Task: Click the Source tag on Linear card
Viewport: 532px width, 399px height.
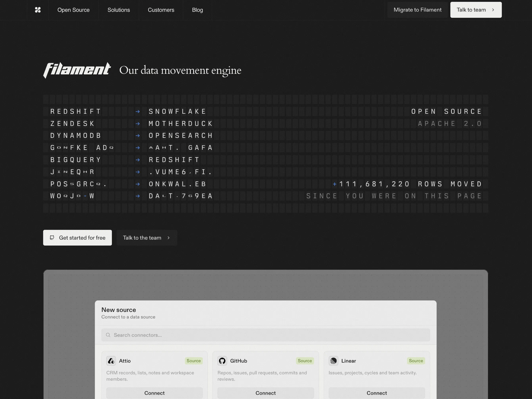Action: click(x=416, y=361)
